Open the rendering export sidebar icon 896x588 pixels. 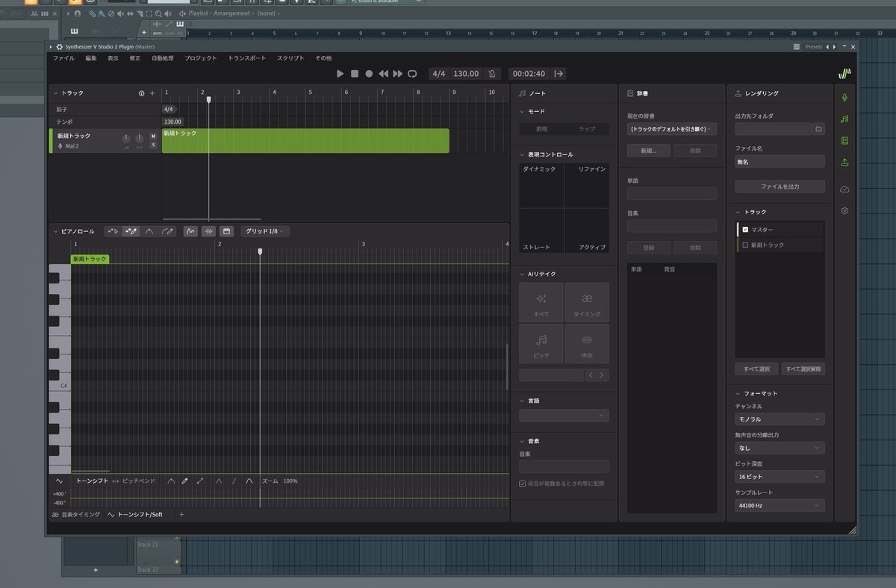pos(844,162)
